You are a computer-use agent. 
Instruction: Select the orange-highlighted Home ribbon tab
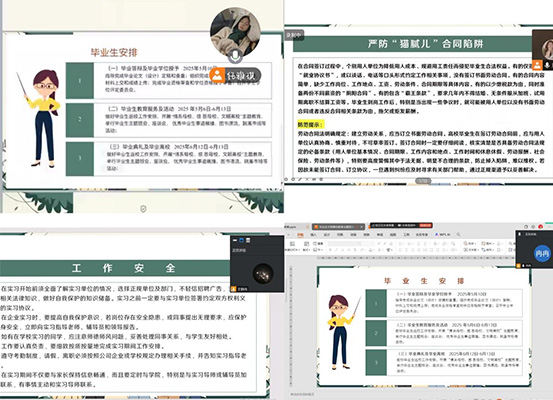300,235
